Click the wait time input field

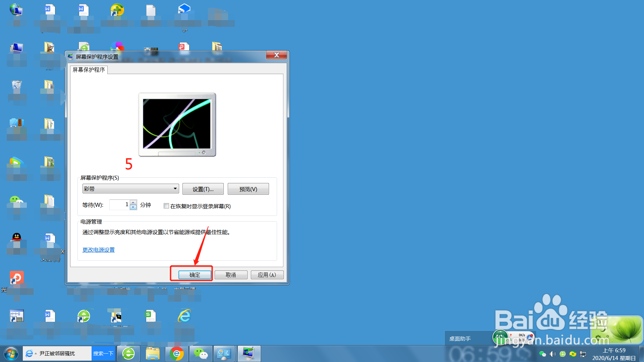(119, 204)
